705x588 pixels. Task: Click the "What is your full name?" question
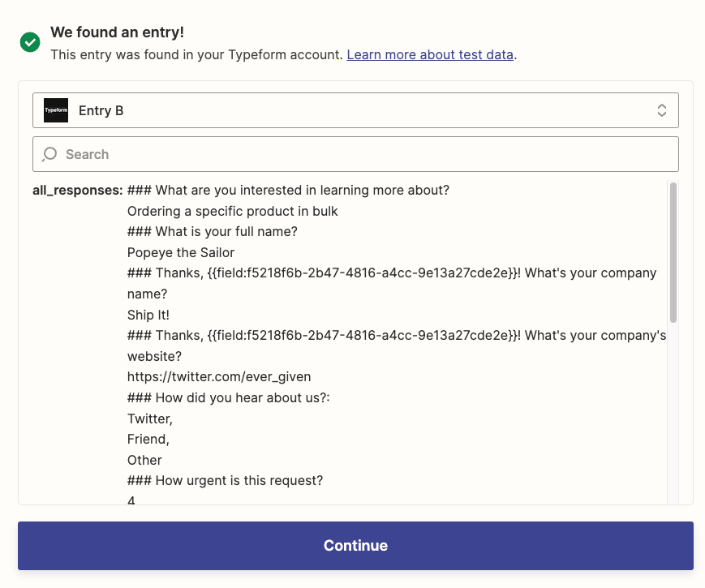pyautogui.click(x=226, y=231)
